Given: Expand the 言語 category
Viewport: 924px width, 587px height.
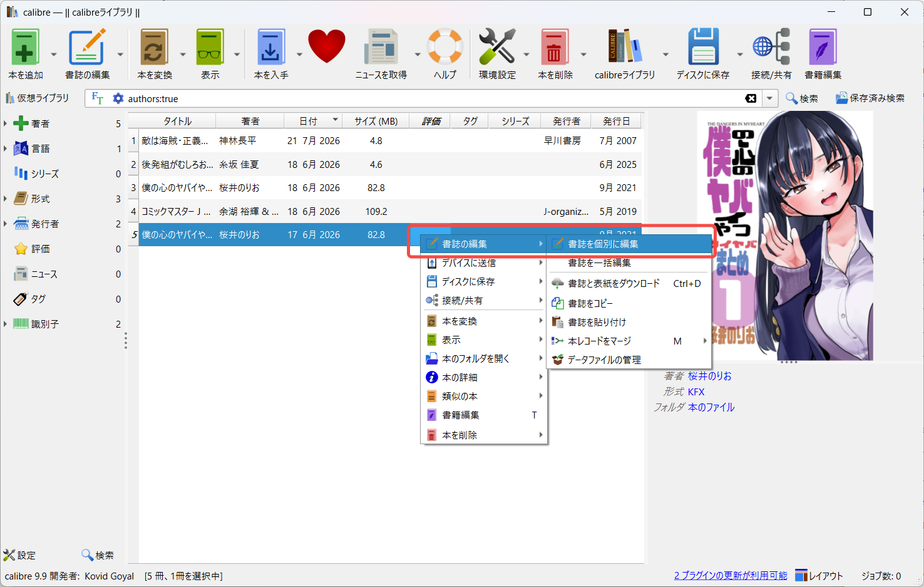Looking at the screenshot, I should [x=6, y=148].
